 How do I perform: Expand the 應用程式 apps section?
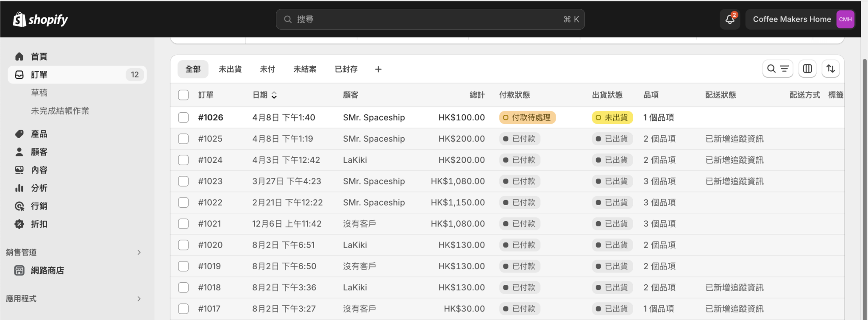point(139,299)
